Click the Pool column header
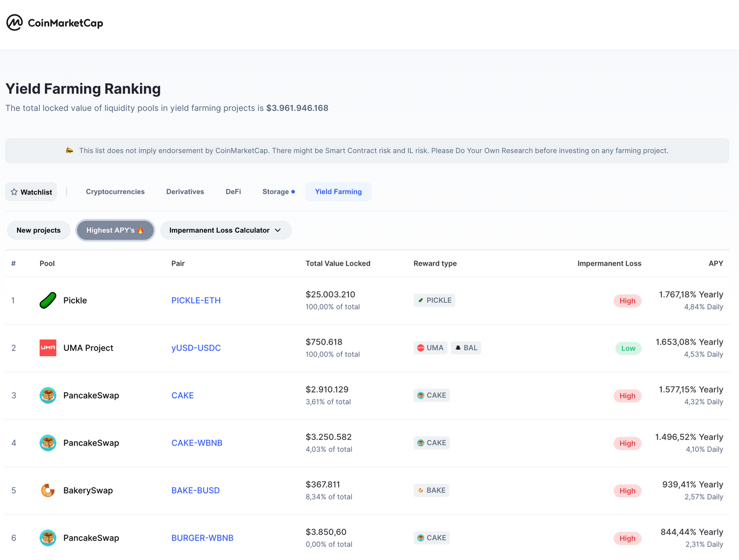This screenshot has width=739, height=560. coord(47,263)
